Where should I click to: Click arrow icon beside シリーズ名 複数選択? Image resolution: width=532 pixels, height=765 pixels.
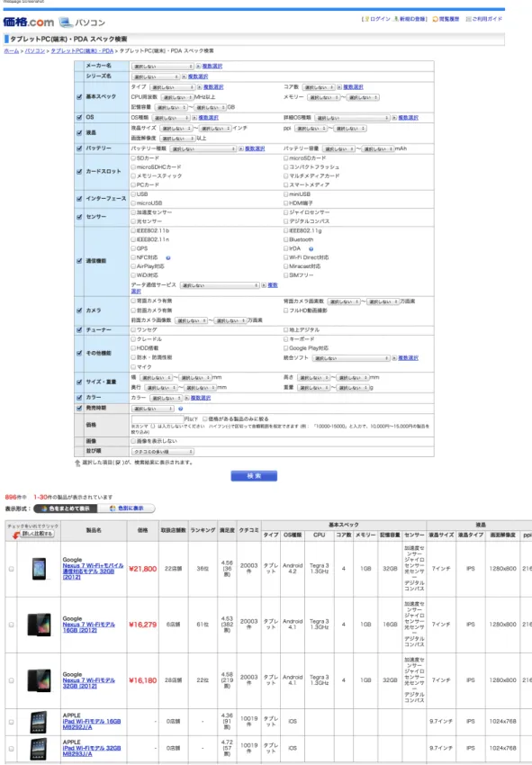184,76
